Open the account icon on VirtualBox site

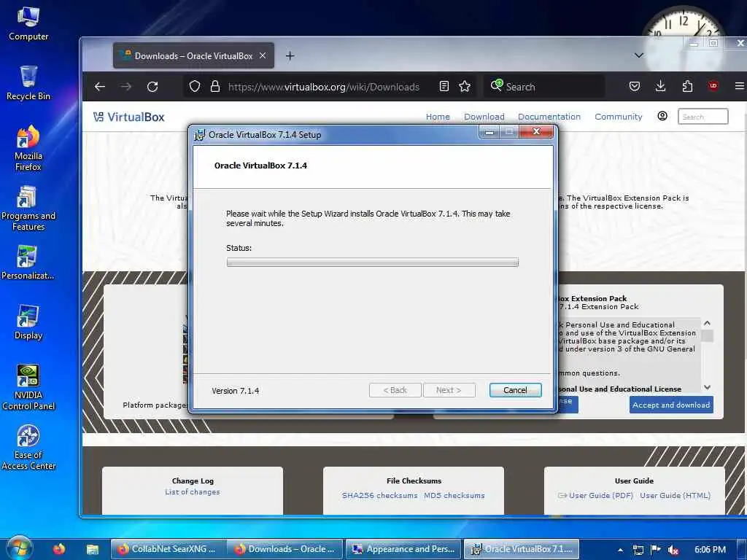(662, 116)
